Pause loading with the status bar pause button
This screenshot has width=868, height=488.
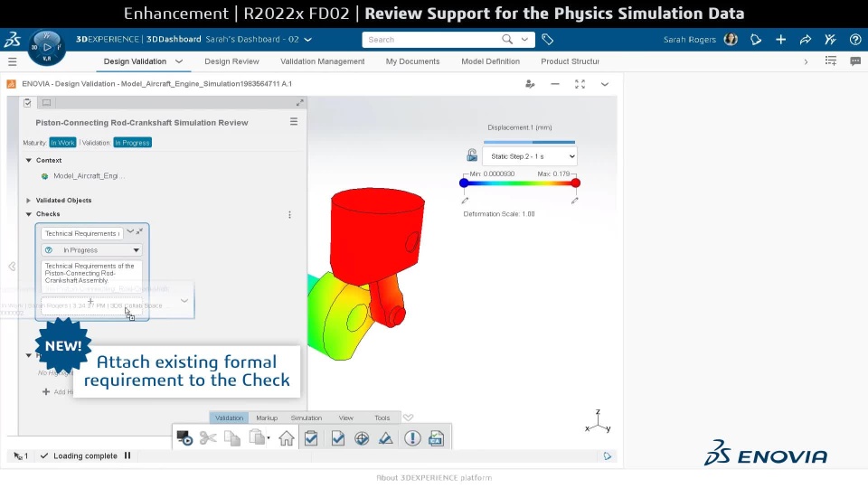tap(127, 455)
